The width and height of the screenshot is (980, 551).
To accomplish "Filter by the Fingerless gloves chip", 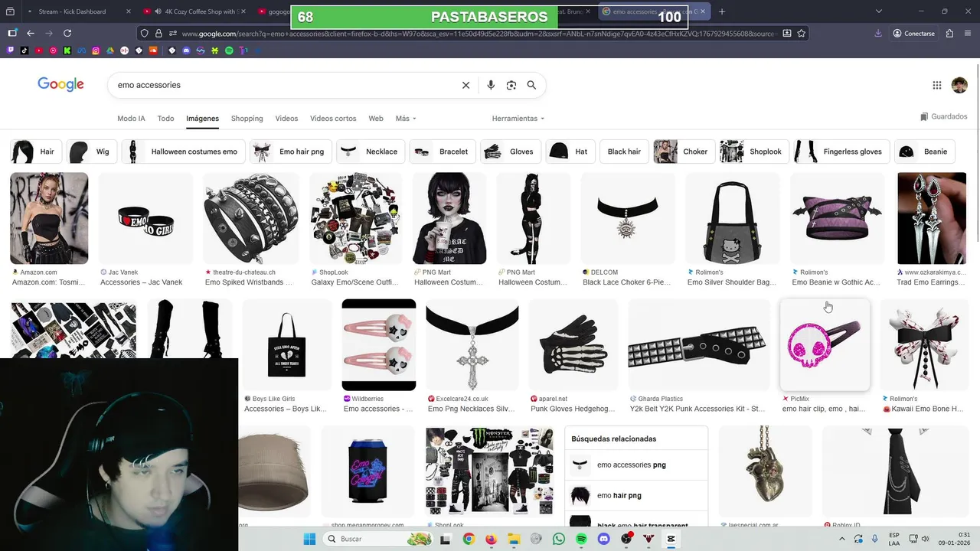I will [x=841, y=152].
